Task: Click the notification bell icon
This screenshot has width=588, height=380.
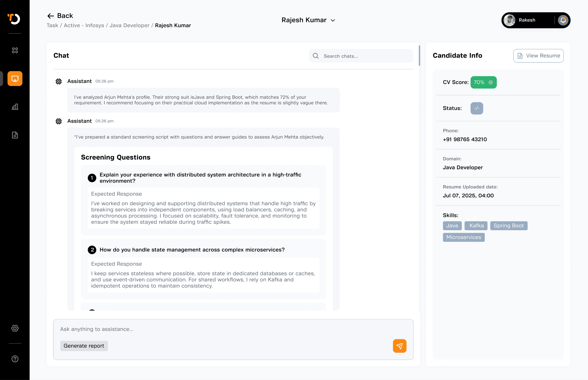Action: pos(563,20)
